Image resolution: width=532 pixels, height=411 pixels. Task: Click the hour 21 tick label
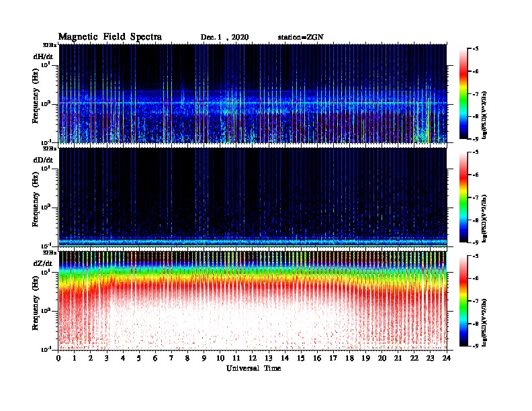398,359
